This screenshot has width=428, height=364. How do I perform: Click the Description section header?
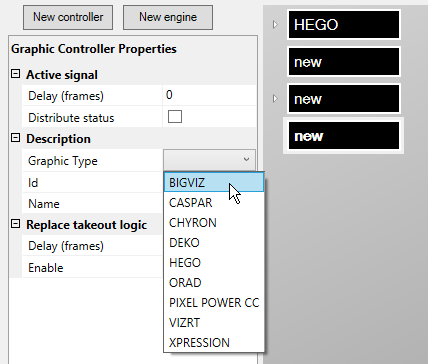click(58, 139)
